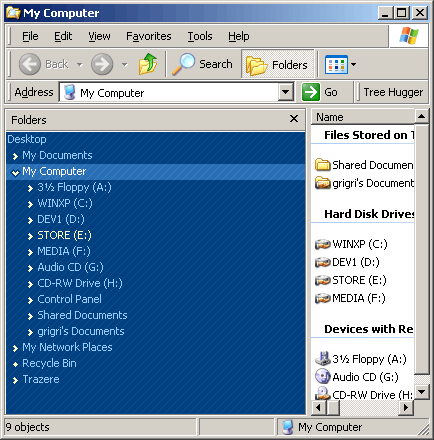The height and width of the screenshot is (440, 434).
Task: Open the Tools menu
Action: pyautogui.click(x=200, y=36)
